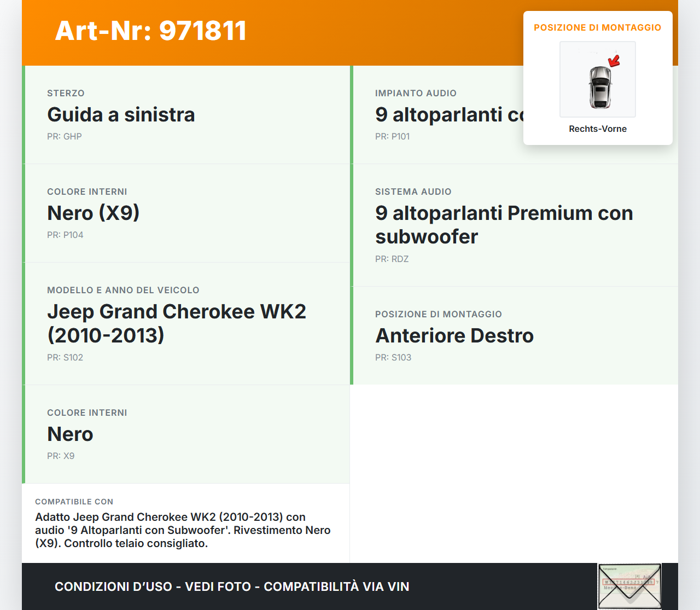The height and width of the screenshot is (610, 700).
Task: Click the car top-view diagram icon
Action: point(597,79)
